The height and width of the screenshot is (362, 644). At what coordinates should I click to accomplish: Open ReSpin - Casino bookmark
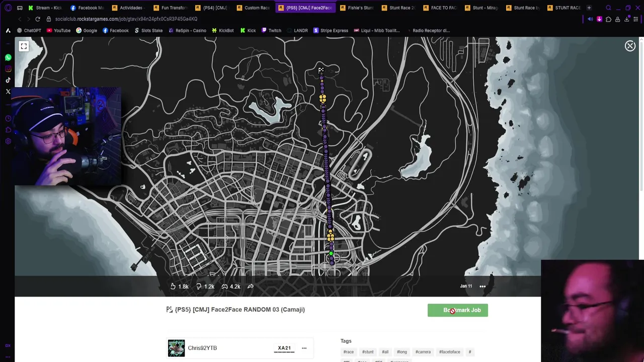[x=187, y=31]
